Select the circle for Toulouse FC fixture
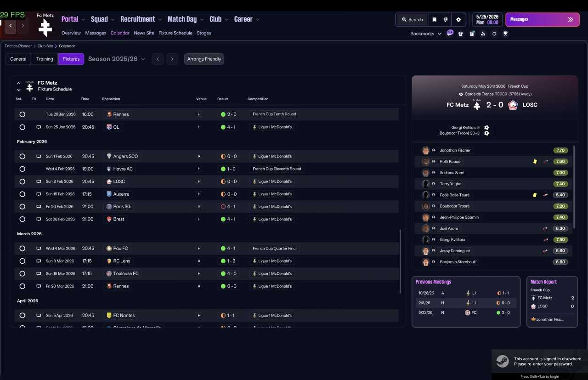Viewport: 588px width, 380px height. click(x=22, y=273)
